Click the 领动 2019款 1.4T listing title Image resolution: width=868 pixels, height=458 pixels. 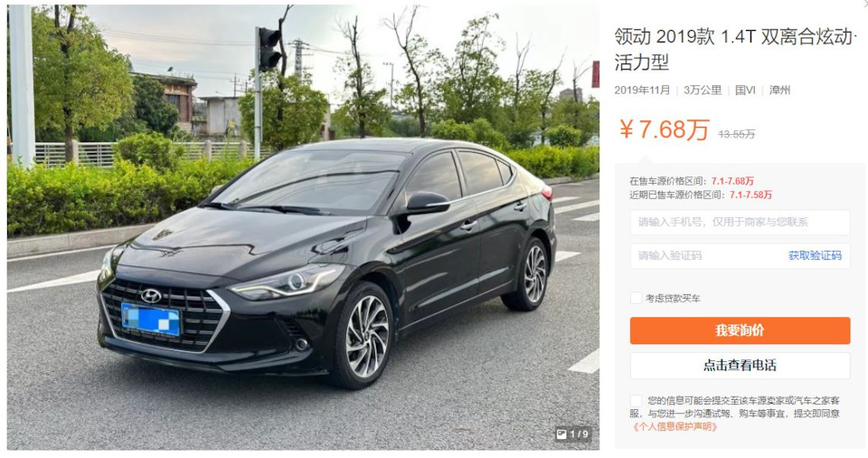point(735,50)
